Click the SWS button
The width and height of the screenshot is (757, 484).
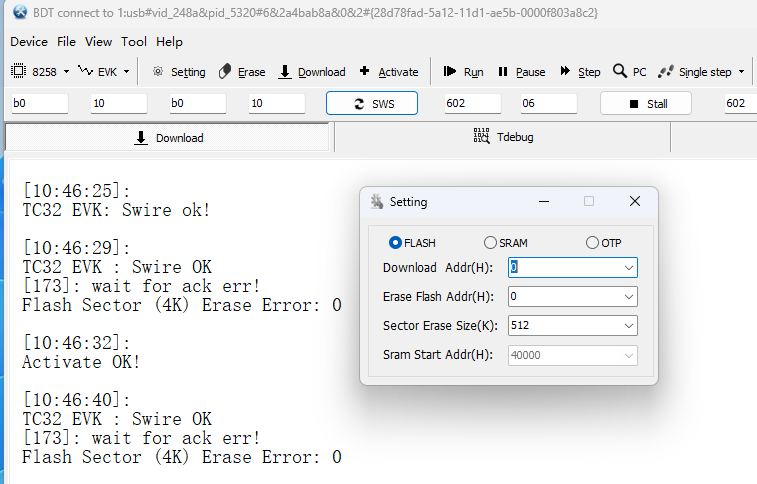coord(372,104)
